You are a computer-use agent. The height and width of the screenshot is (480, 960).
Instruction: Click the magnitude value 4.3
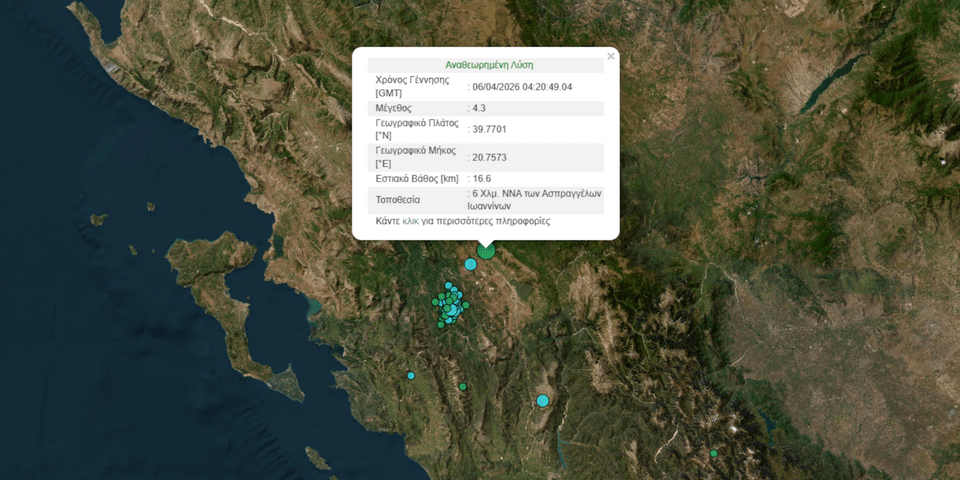[x=482, y=108]
